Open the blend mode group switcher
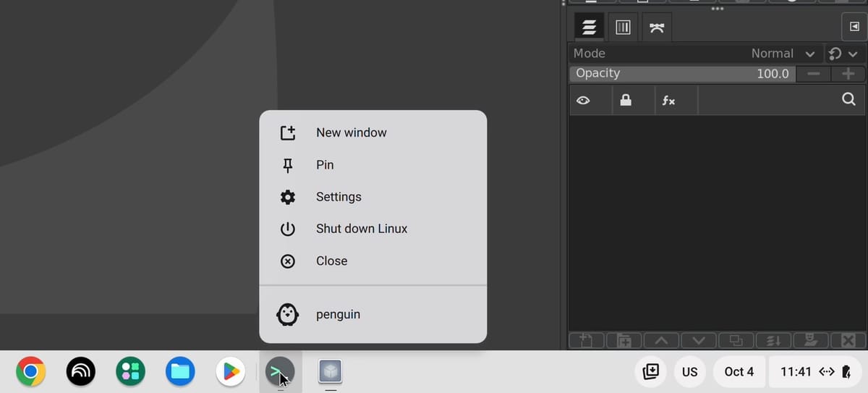868x393 pixels. [x=843, y=54]
